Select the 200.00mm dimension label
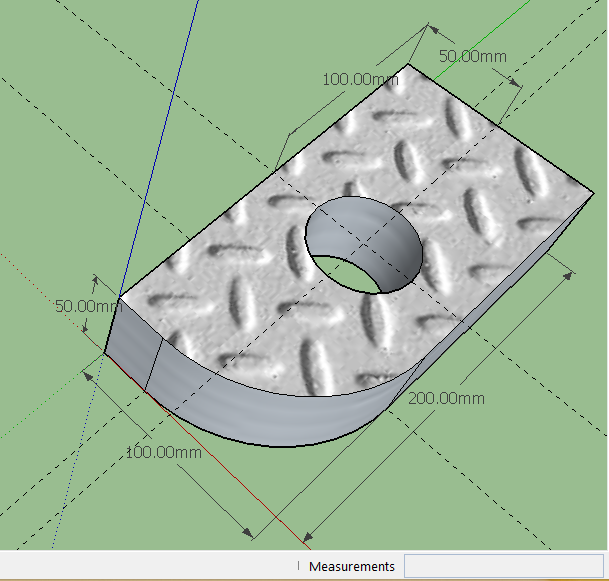 coord(446,398)
